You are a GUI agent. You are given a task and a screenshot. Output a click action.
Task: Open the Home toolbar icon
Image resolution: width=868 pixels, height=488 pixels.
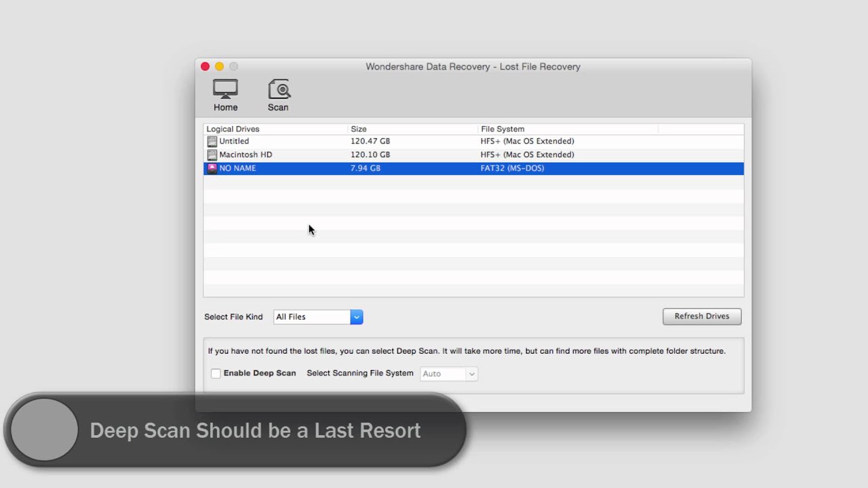tap(225, 96)
